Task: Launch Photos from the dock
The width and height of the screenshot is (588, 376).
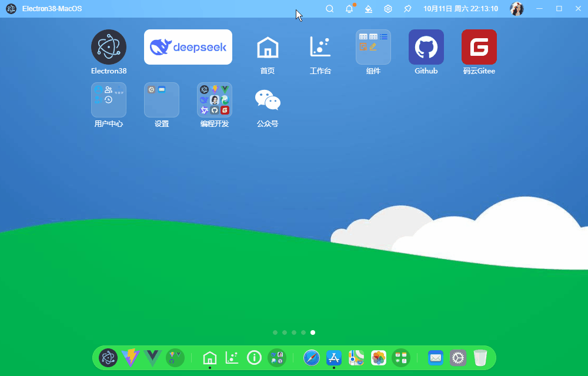Action: (379, 358)
